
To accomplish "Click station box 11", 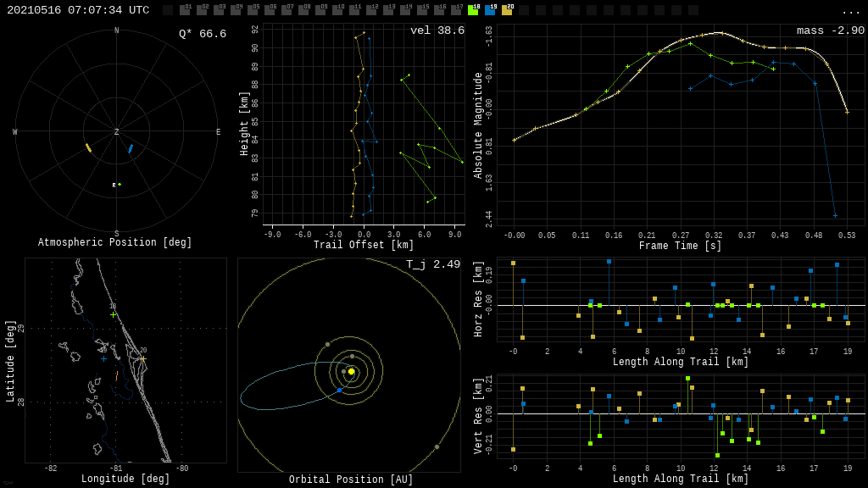I will [355, 10].
